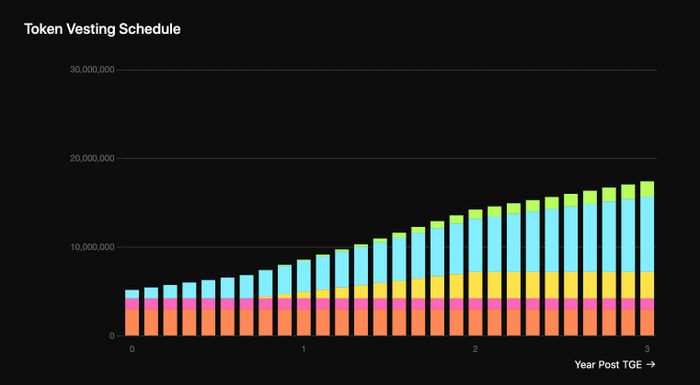
Task: Click orange segment of bar at year 0
Action: pyautogui.click(x=132, y=322)
